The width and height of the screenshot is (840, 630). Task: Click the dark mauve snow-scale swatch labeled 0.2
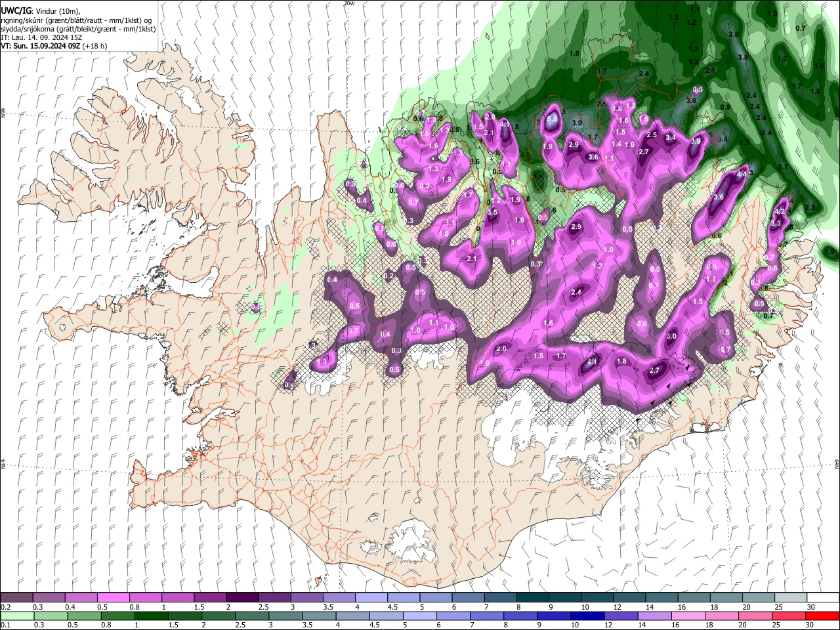click(x=16, y=598)
